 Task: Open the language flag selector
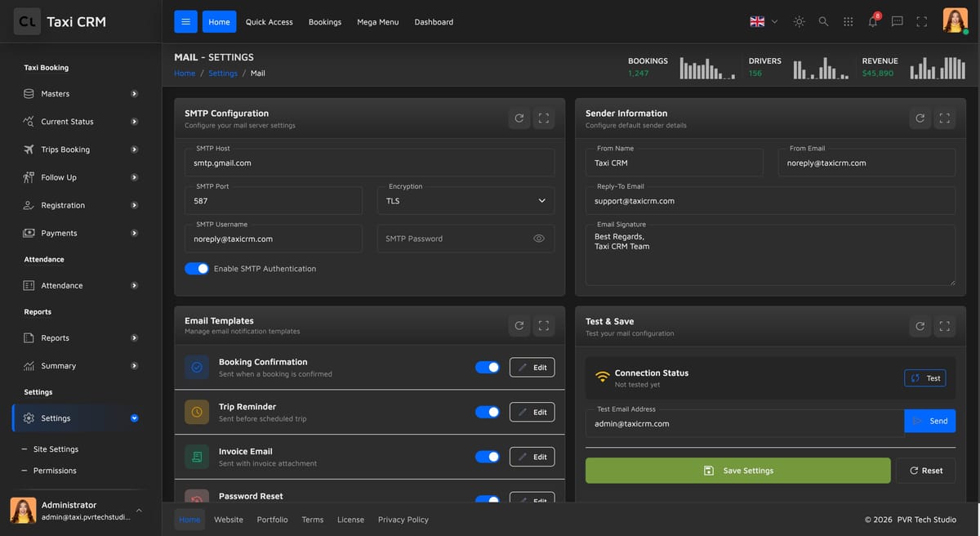pyautogui.click(x=764, y=22)
